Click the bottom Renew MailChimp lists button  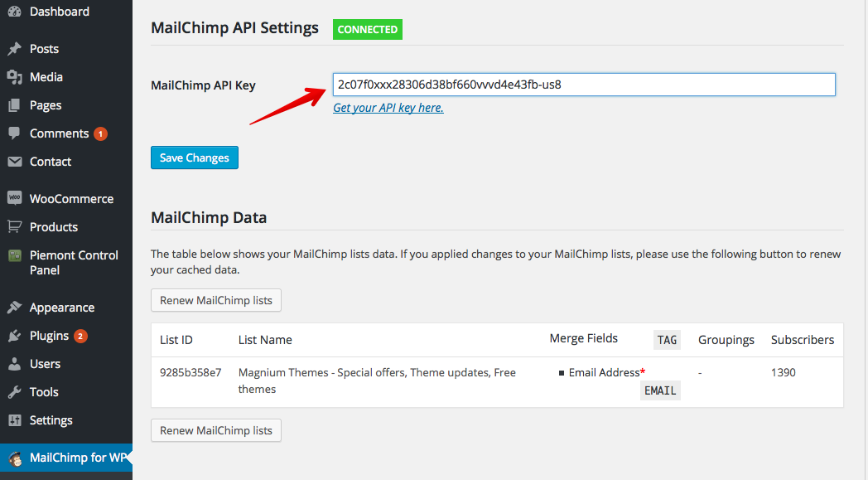[x=216, y=430]
